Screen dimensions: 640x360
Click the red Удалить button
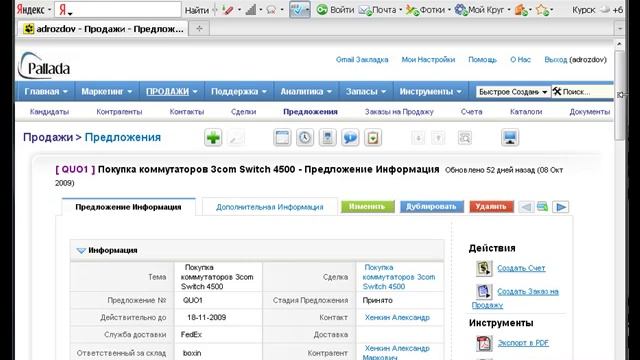click(x=491, y=207)
